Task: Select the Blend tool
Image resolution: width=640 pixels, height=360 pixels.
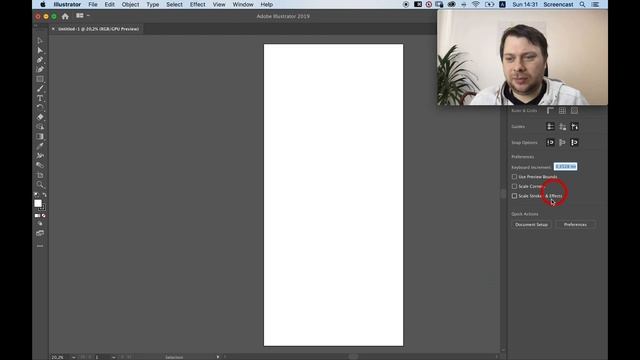Action: 40,165
